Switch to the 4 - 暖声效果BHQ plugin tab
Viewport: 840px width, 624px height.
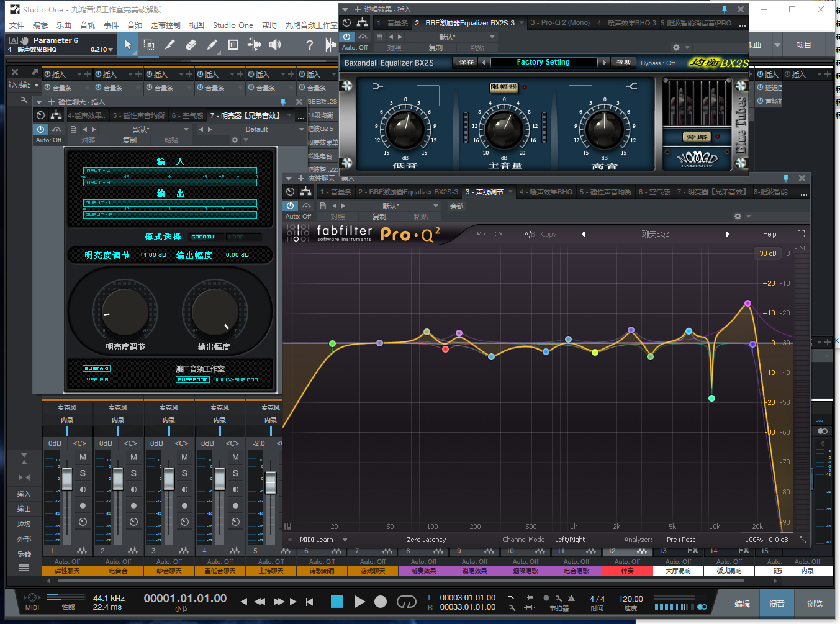pyautogui.click(x=546, y=192)
